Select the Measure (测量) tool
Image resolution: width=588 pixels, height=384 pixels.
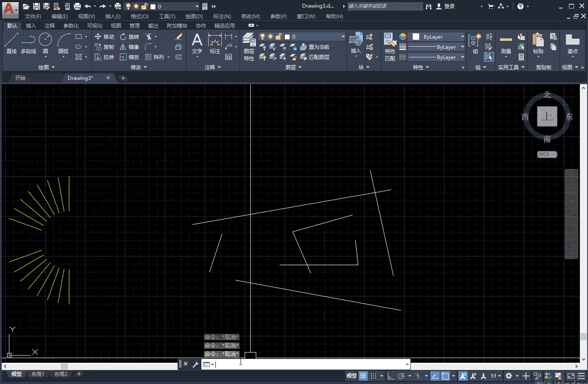point(506,44)
